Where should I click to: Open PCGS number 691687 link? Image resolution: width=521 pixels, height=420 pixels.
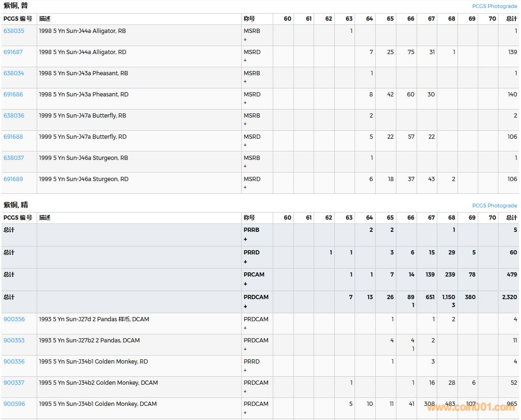(x=13, y=52)
